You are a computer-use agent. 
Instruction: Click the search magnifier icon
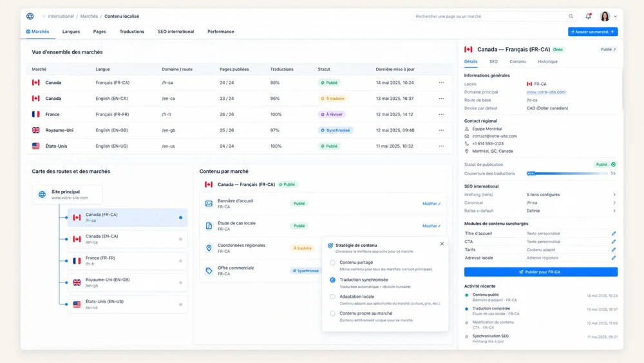click(x=571, y=17)
